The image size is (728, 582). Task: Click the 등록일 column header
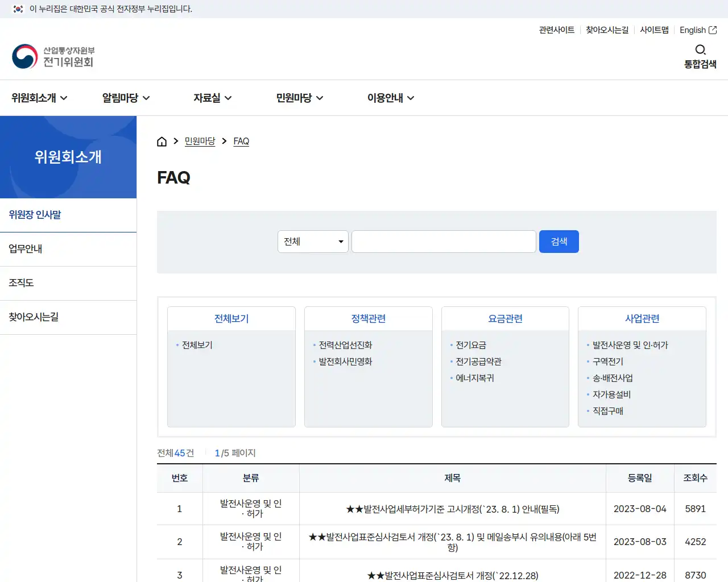point(640,478)
